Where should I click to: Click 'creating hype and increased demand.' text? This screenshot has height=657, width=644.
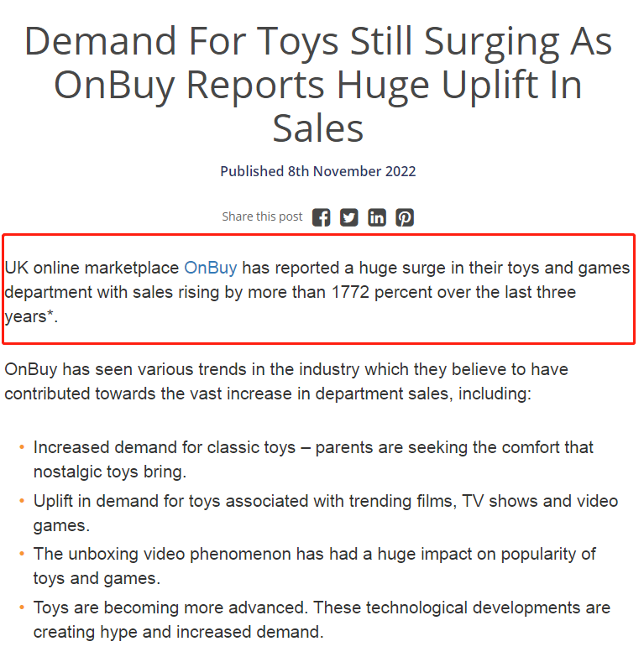[179, 632]
